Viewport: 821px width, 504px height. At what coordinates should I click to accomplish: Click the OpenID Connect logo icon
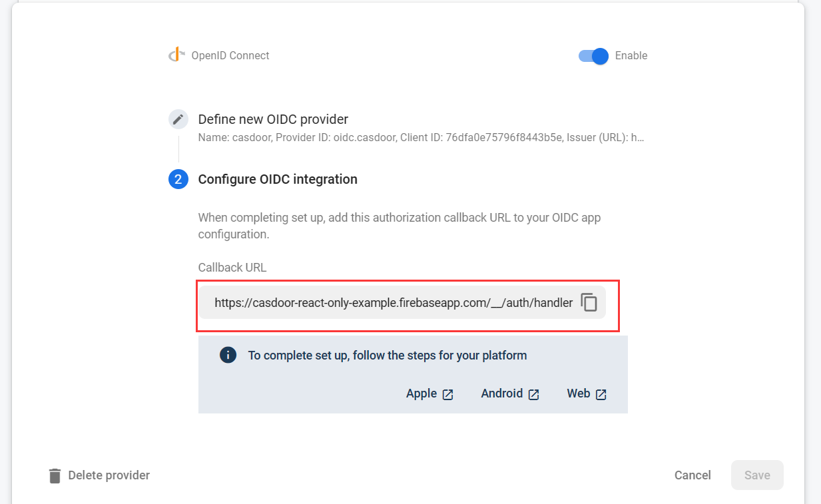point(176,55)
